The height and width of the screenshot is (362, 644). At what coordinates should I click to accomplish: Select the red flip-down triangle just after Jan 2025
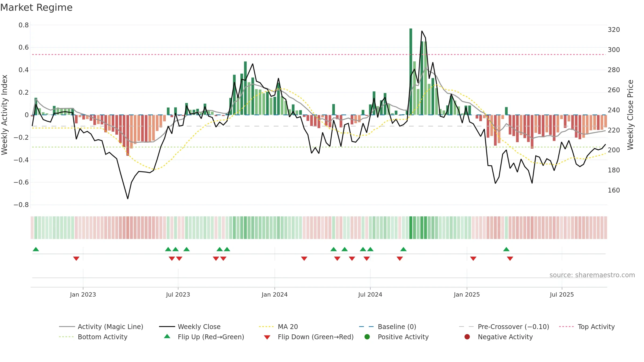click(x=473, y=258)
